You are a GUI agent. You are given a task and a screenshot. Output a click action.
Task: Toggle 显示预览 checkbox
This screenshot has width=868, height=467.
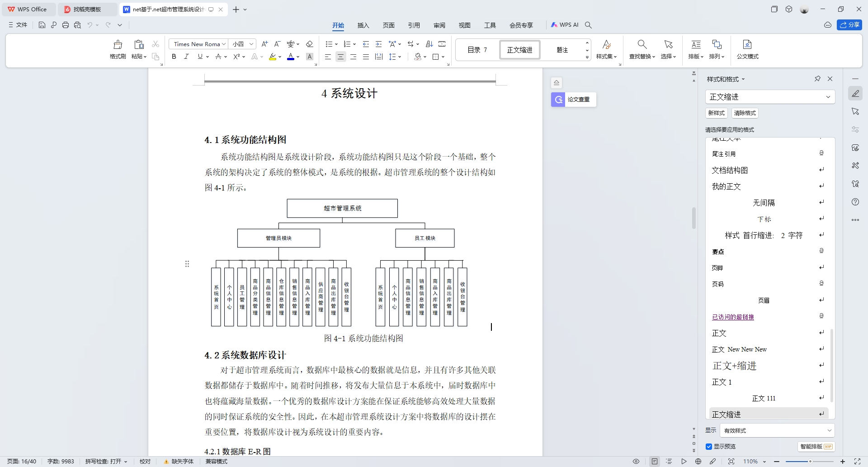709,447
